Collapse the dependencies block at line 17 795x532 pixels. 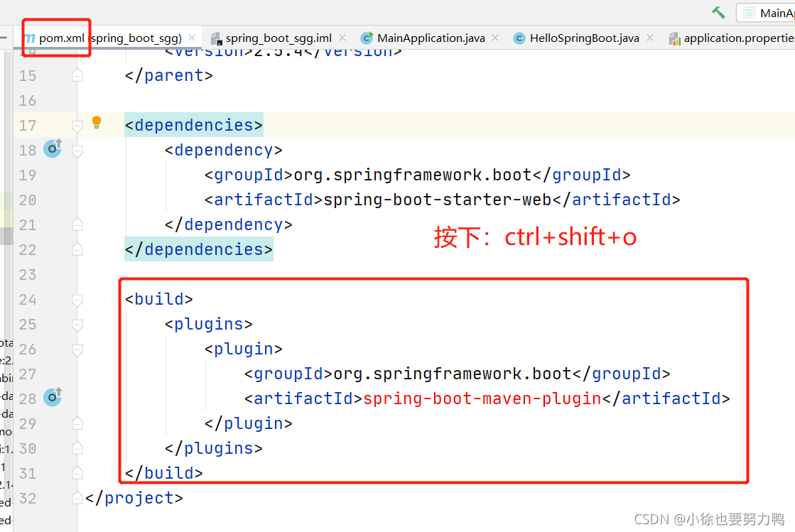[77, 126]
